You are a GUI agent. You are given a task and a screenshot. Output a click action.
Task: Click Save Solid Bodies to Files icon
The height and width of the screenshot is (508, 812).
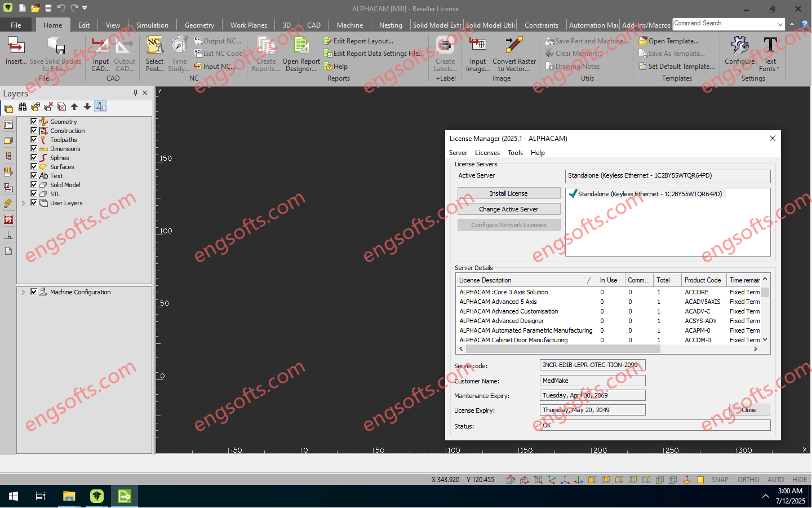click(x=55, y=54)
